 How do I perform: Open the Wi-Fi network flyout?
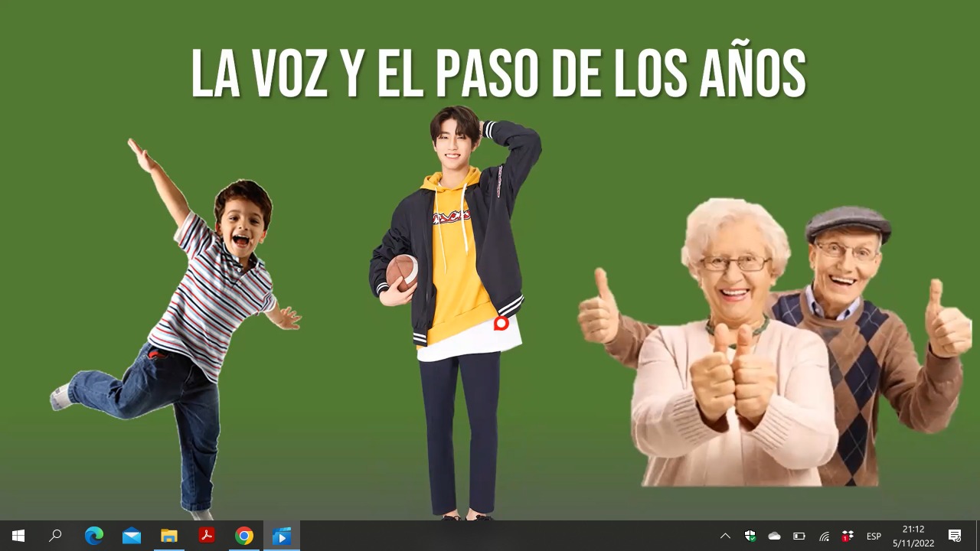pyautogui.click(x=824, y=536)
